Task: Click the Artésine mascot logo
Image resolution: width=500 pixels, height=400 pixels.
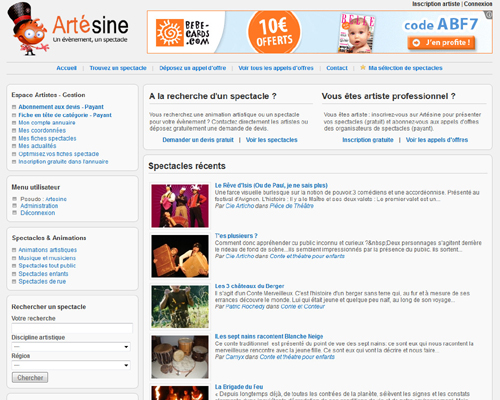Action: [x=28, y=29]
